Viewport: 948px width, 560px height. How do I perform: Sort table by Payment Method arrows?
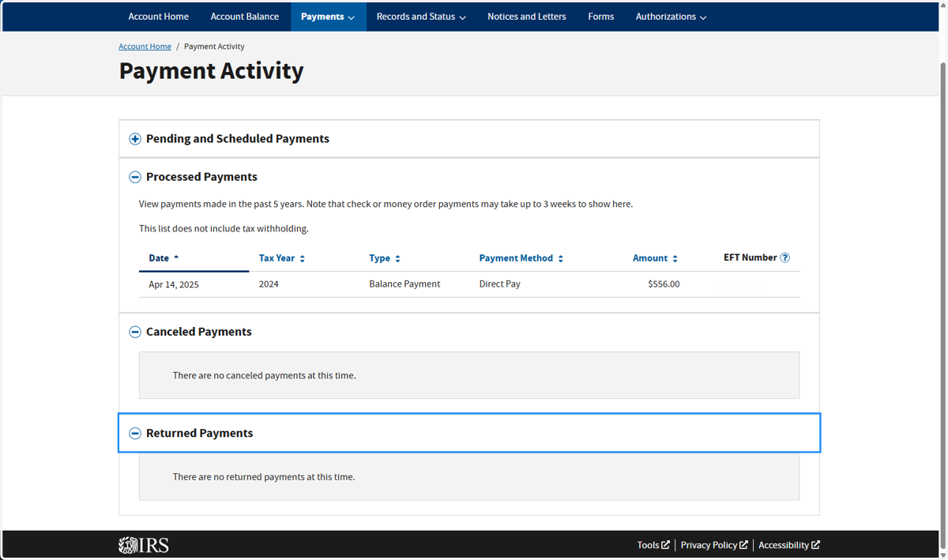pyautogui.click(x=560, y=258)
